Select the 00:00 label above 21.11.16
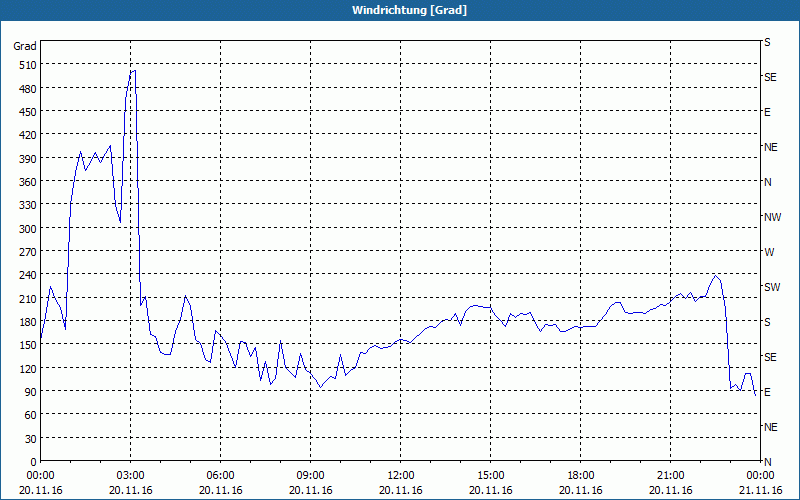800x500 pixels. pyautogui.click(x=760, y=476)
